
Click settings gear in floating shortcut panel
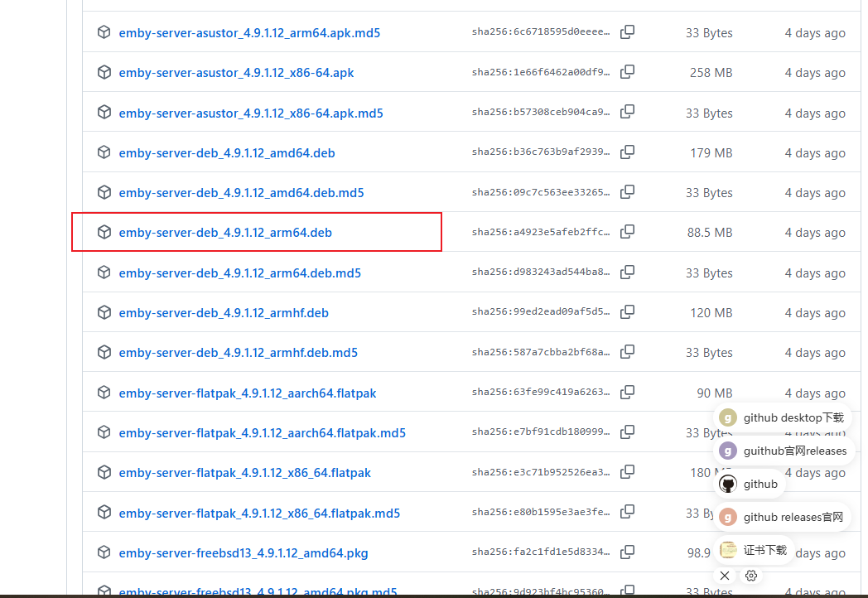click(x=751, y=576)
